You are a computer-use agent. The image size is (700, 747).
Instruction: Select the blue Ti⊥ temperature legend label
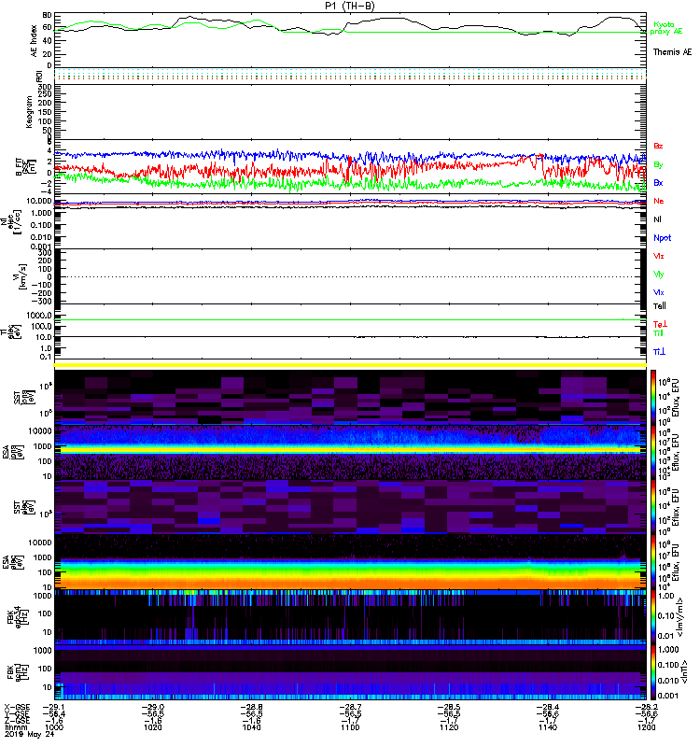(659, 352)
